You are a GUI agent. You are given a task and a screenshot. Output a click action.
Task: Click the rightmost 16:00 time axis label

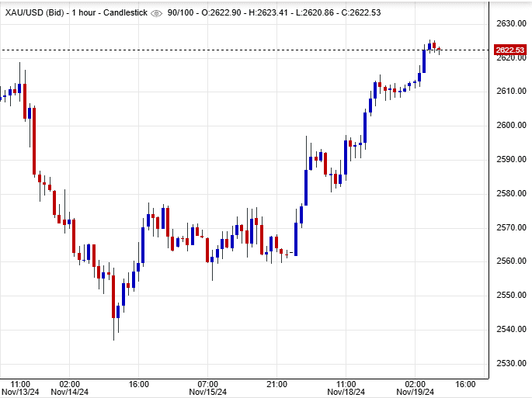coord(464,383)
